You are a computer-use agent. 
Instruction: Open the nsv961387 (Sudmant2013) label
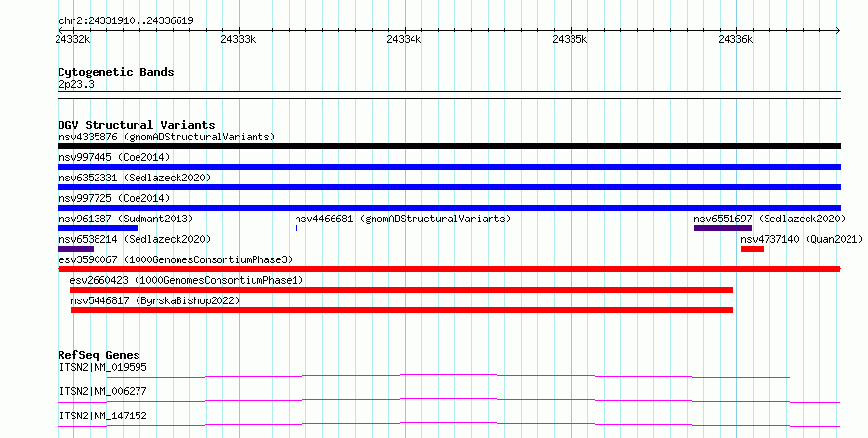tap(126, 219)
